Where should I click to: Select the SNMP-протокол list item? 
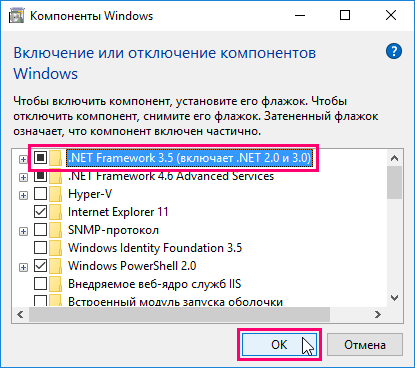tap(113, 230)
